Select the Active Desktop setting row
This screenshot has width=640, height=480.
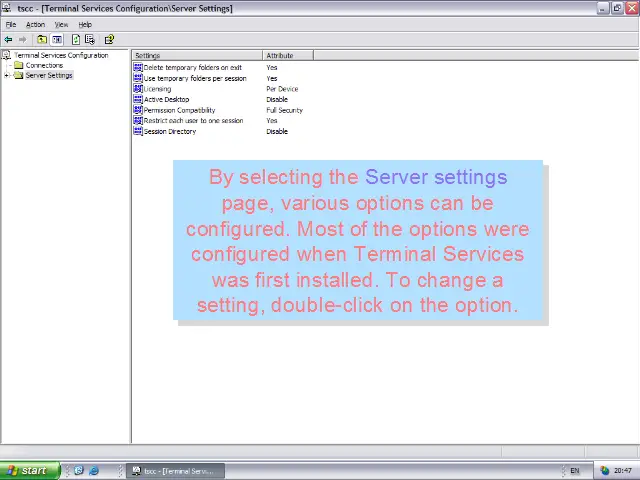167,99
